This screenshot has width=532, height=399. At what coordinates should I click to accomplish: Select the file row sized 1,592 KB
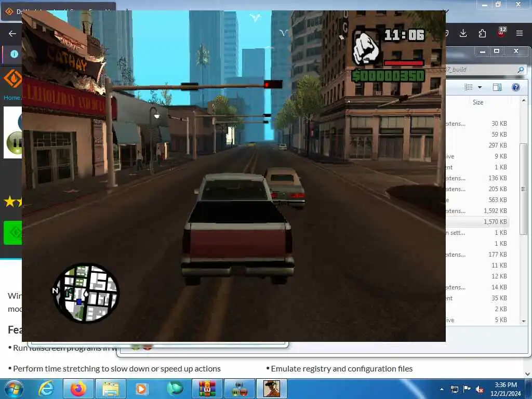click(x=477, y=211)
